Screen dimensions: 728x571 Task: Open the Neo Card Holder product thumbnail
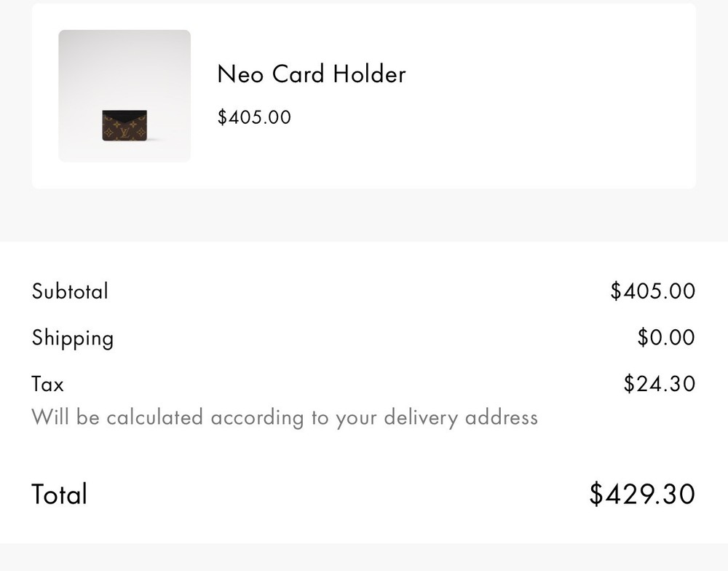coord(124,95)
